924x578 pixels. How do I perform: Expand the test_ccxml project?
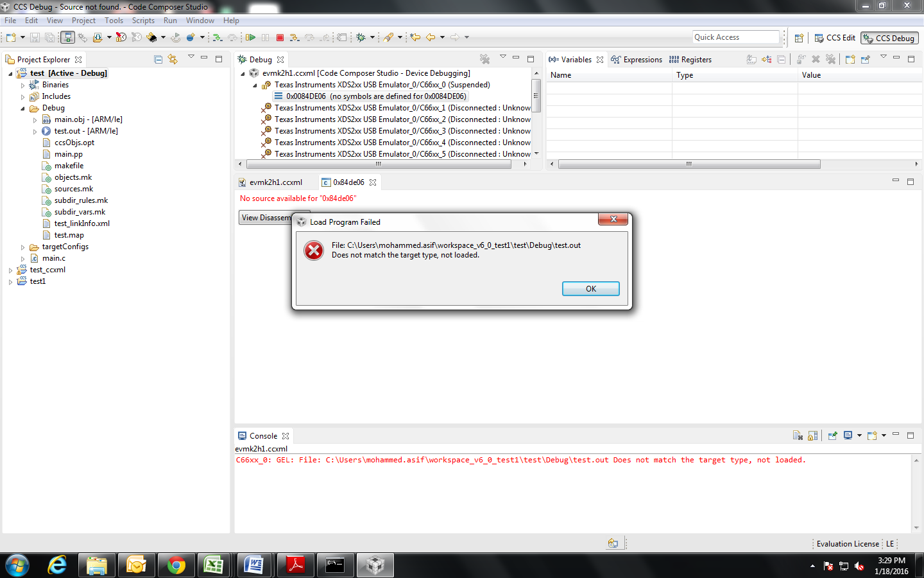pos(10,270)
